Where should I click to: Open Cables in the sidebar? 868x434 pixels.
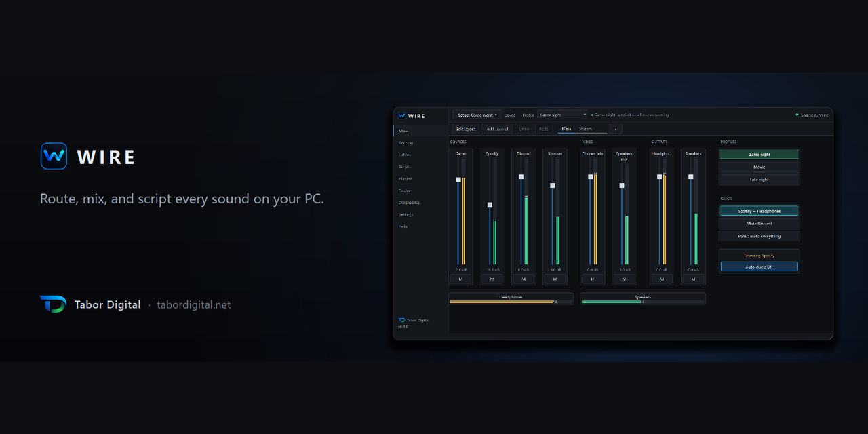click(x=420, y=155)
